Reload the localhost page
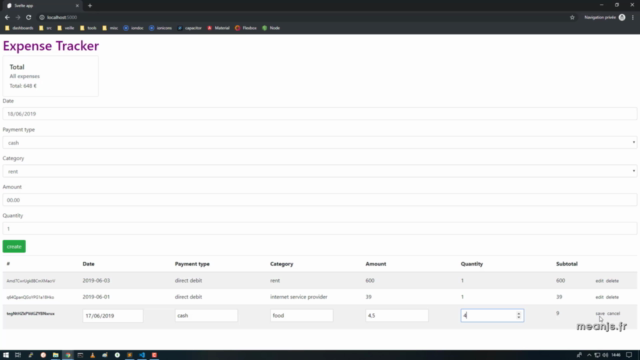 tap(29, 18)
